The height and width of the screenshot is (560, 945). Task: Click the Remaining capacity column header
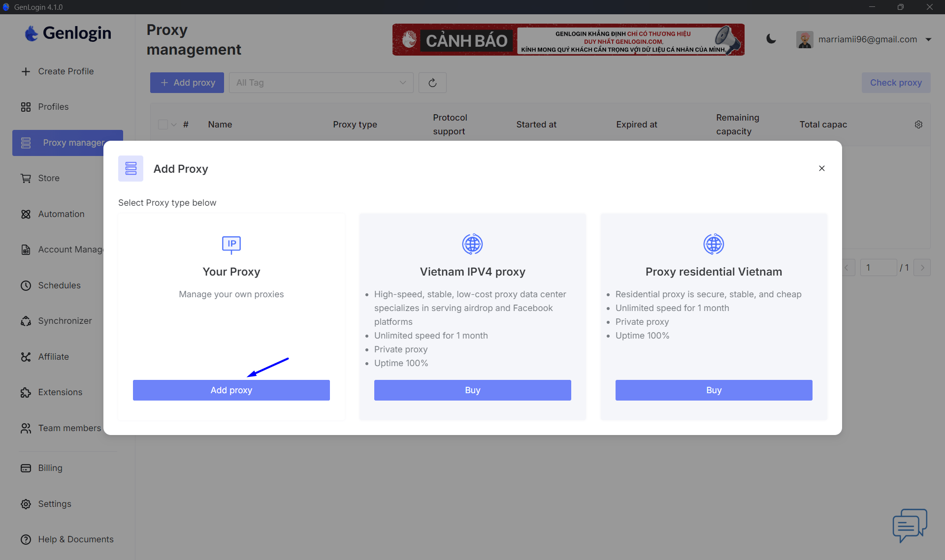coord(737,124)
